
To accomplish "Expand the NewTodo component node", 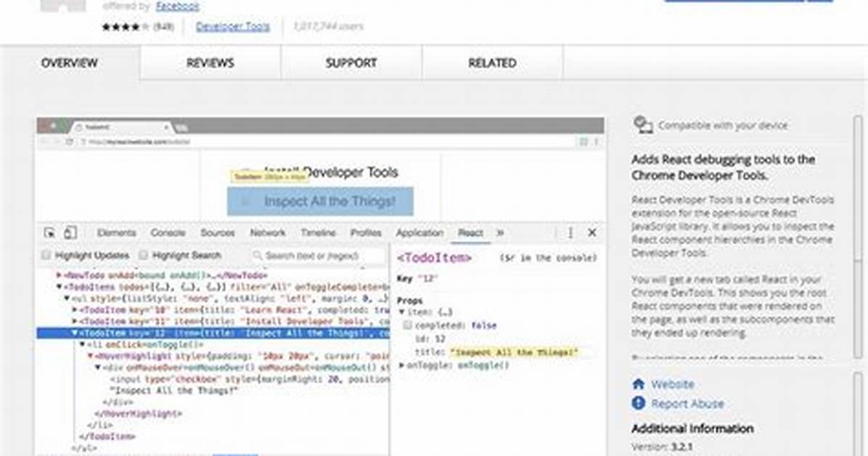I will pos(60,274).
